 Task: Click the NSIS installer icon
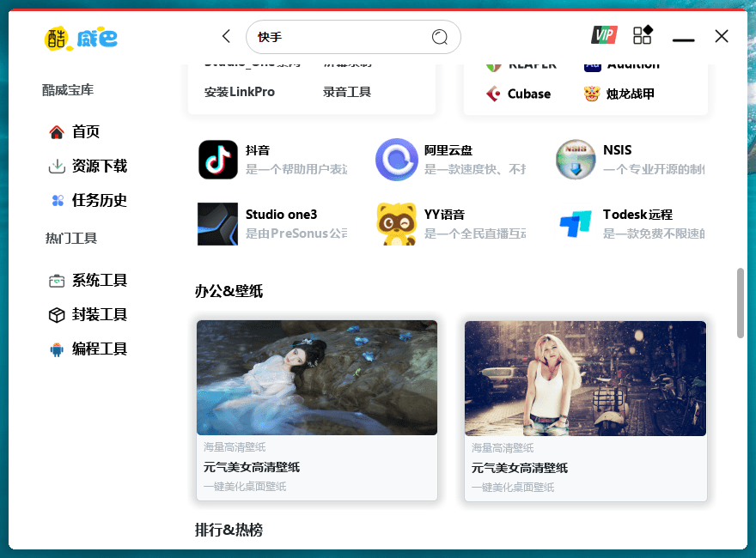point(576,160)
